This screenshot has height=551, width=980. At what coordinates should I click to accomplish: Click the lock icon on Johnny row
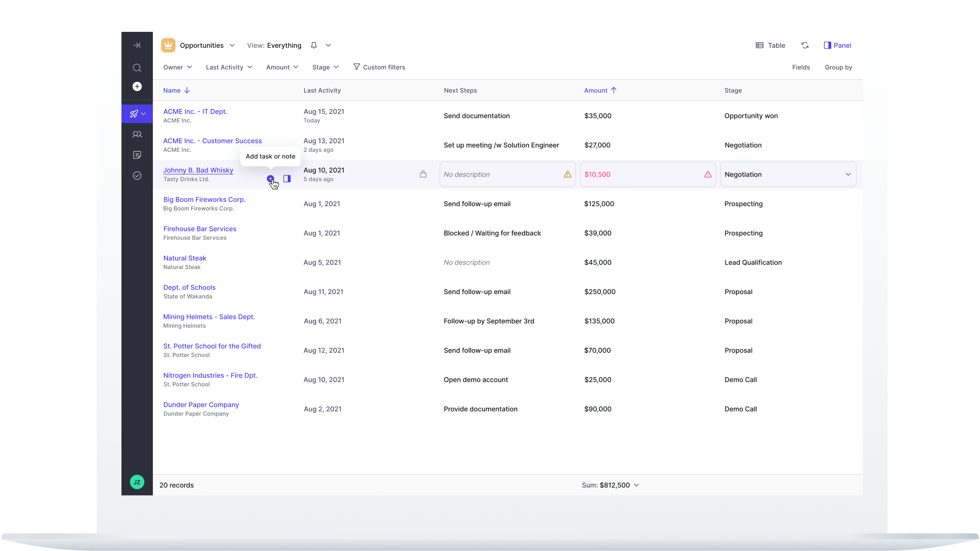[x=423, y=174]
